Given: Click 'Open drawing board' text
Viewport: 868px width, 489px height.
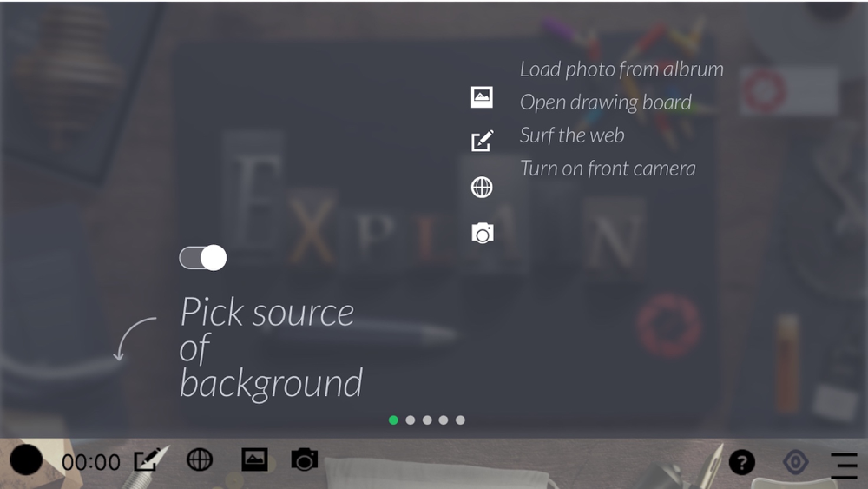Looking at the screenshot, I should (606, 102).
